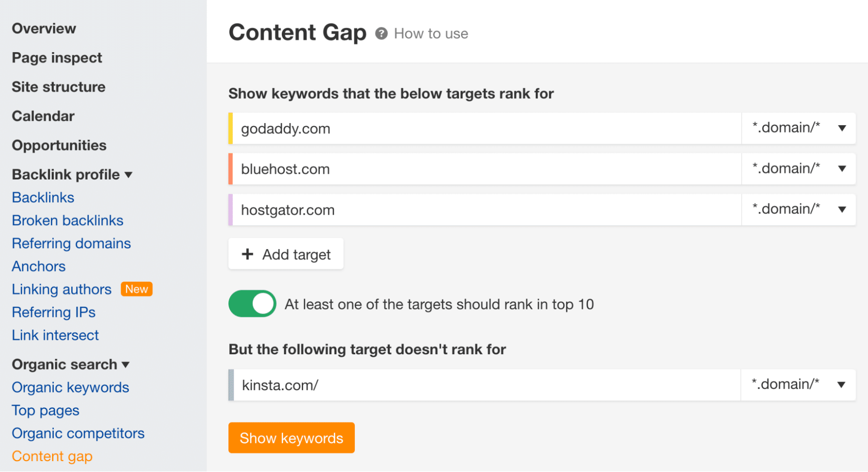Click the yellow color bar beside godaddy.com
This screenshot has width=868, height=472.
pyautogui.click(x=231, y=128)
